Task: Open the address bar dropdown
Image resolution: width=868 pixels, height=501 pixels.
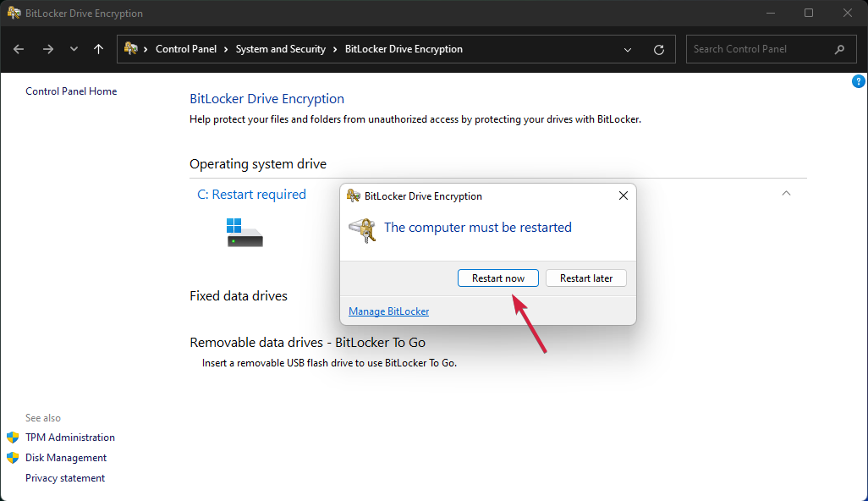Action: [628, 49]
